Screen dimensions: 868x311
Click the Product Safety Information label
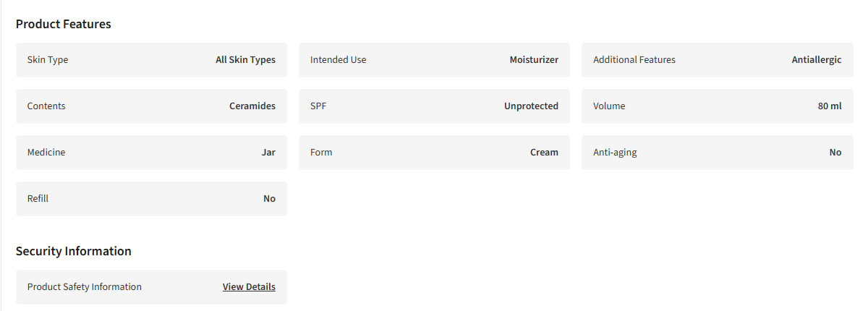click(85, 287)
